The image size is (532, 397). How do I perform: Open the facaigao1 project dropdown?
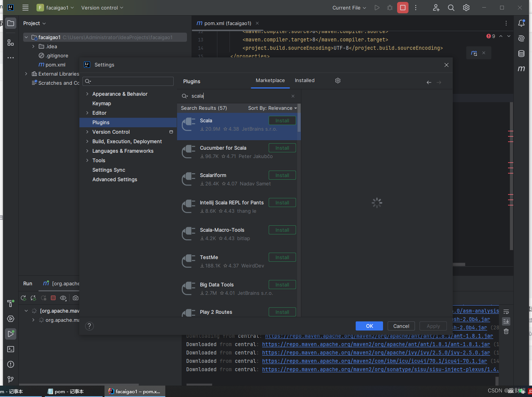point(55,8)
